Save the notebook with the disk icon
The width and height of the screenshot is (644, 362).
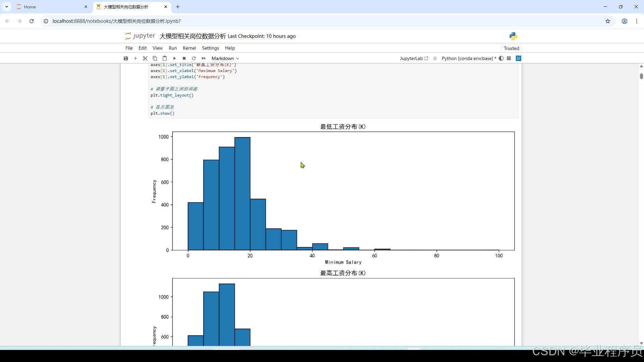click(x=126, y=58)
